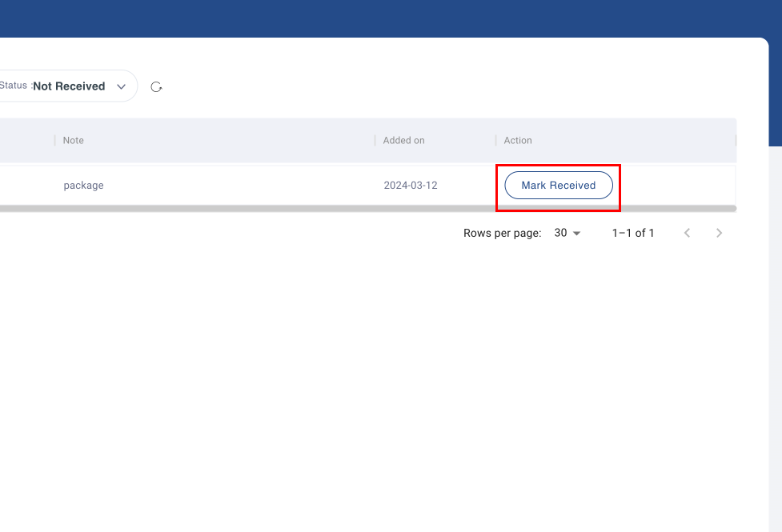Screen dimensions: 782x532
Task: Click the Not Received status text
Action: tap(69, 86)
